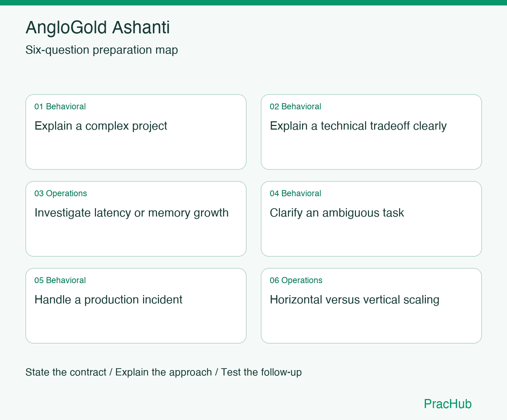The width and height of the screenshot is (507, 420).
Task: Click the 01 Behavioral label
Action: click(x=60, y=106)
